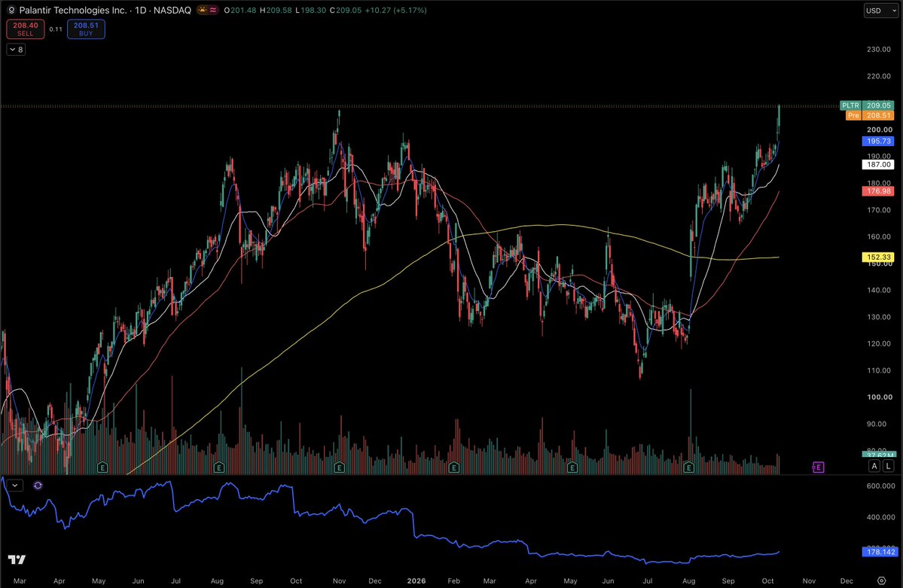The height and width of the screenshot is (588, 903).
Task: Click the earnings E marker near August 2025
Action: tap(219, 468)
